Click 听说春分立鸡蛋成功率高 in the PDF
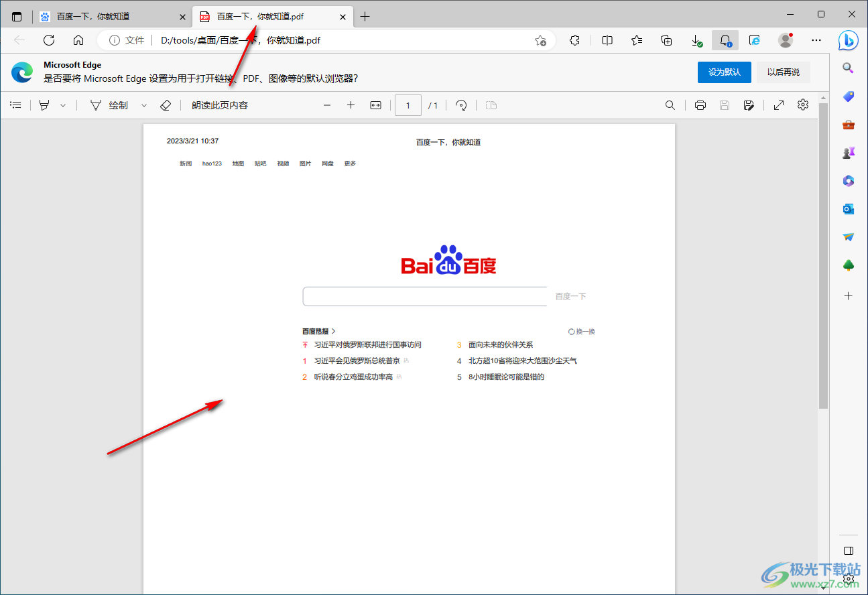Image resolution: width=868 pixels, height=595 pixels. 353,377
